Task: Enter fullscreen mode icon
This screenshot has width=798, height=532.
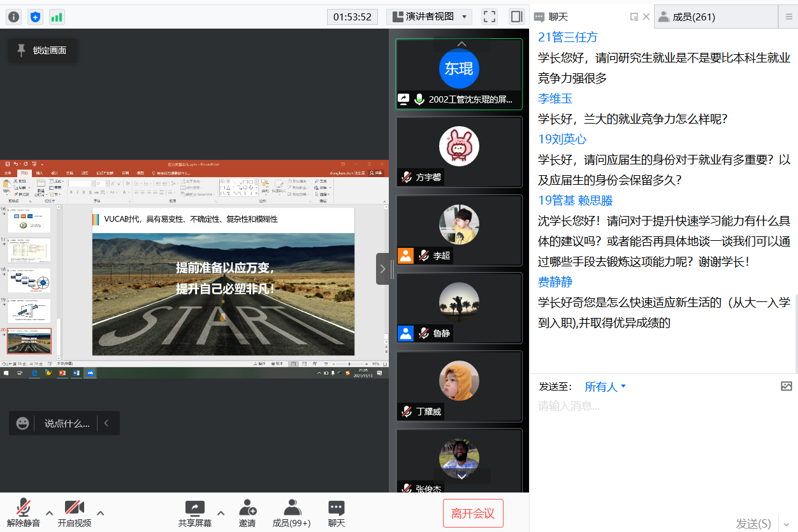Action: pos(489,17)
